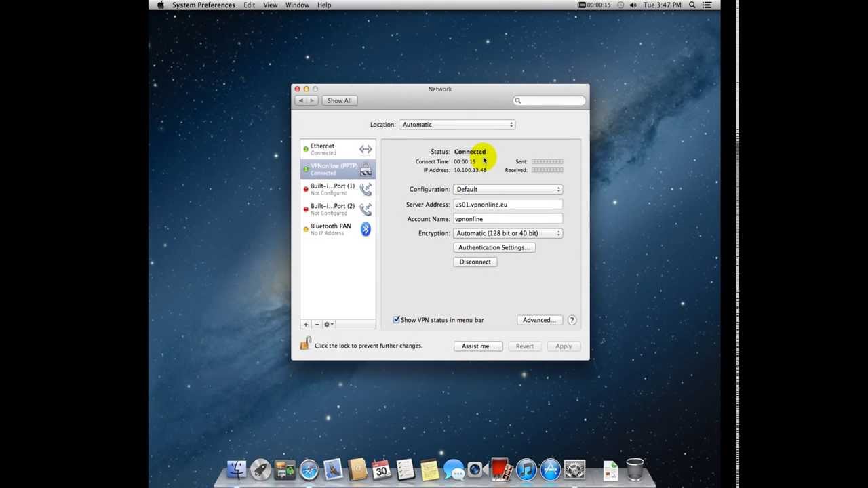The height and width of the screenshot is (488, 868).
Task: Click the volume speaker menu bar icon
Action: pos(633,5)
